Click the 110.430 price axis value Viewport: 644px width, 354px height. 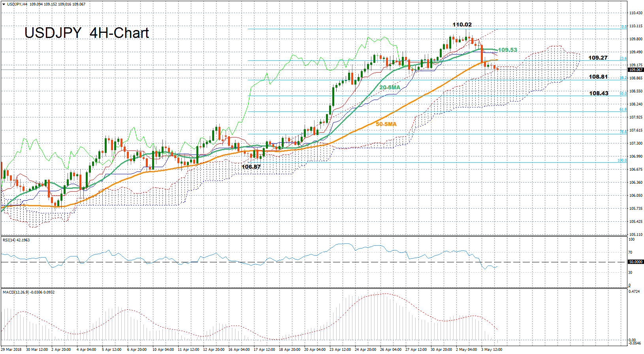point(635,13)
